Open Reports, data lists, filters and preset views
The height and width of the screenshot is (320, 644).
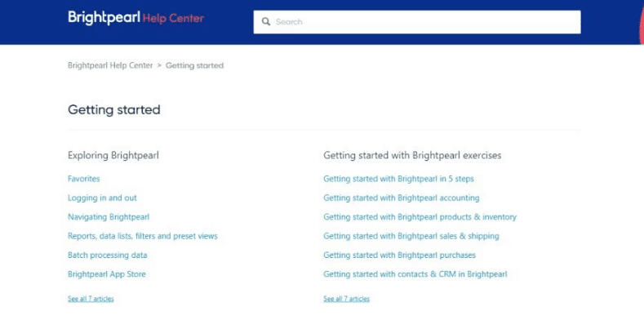143,236
